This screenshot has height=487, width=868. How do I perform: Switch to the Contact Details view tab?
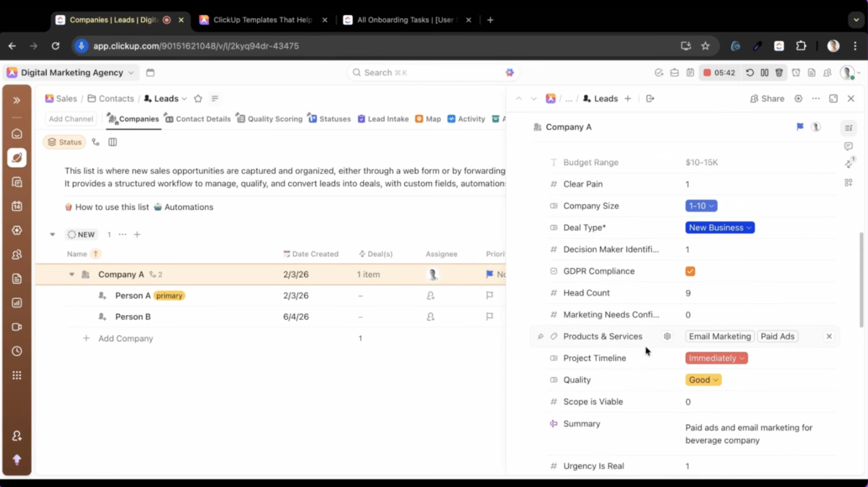point(197,118)
